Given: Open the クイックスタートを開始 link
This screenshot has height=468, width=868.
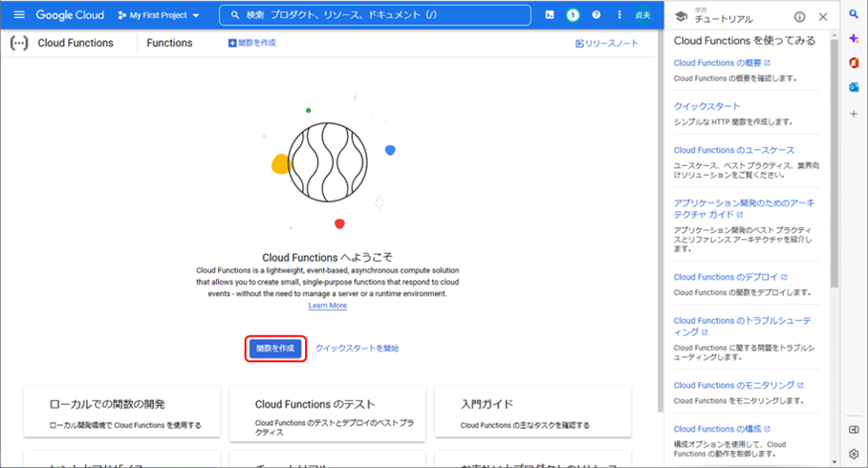Looking at the screenshot, I should (357, 349).
